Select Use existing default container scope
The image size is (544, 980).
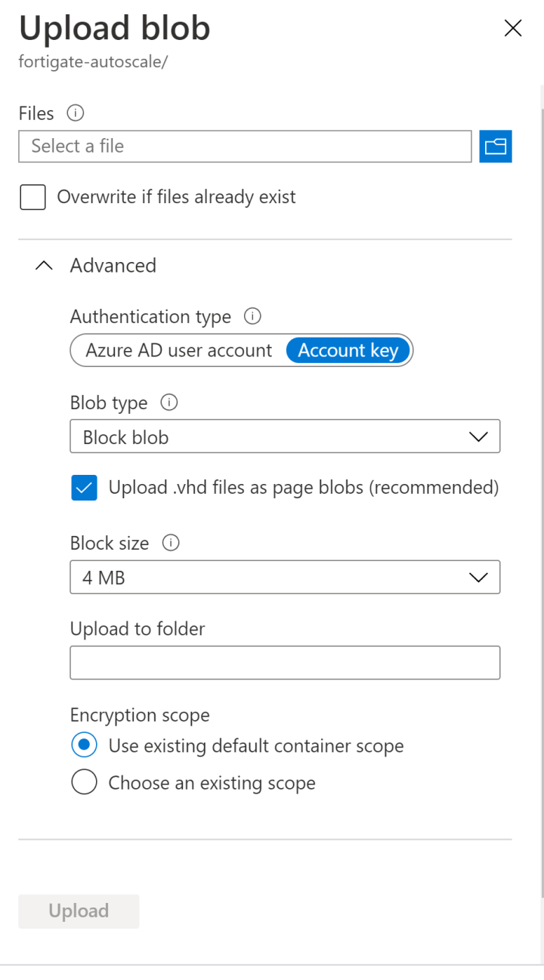pyautogui.click(x=84, y=746)
